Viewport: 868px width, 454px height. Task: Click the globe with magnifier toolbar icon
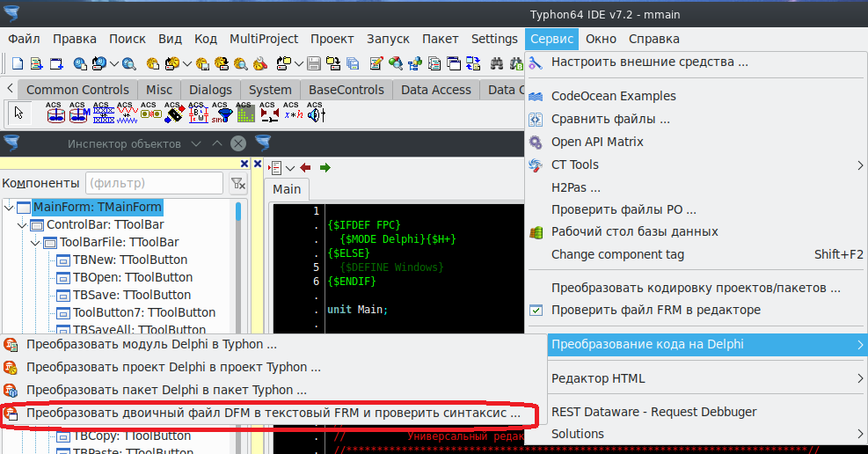[129, 63]
